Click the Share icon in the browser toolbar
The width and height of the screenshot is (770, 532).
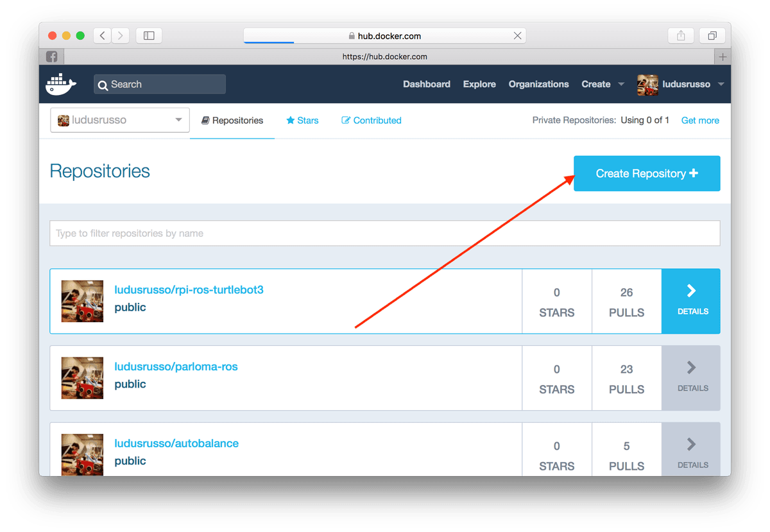(681, 35)
